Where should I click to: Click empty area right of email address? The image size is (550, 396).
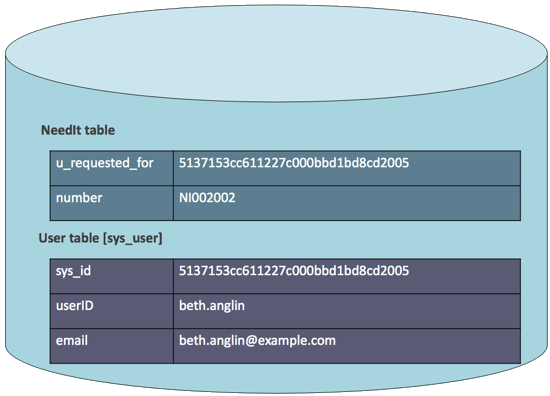click(428, 345)
